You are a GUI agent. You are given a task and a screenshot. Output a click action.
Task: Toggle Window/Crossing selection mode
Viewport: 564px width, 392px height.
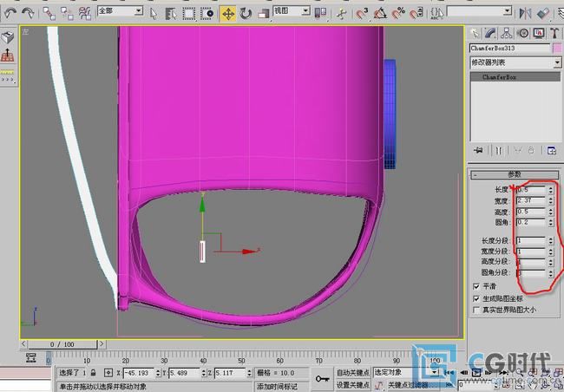click(207, 14)
